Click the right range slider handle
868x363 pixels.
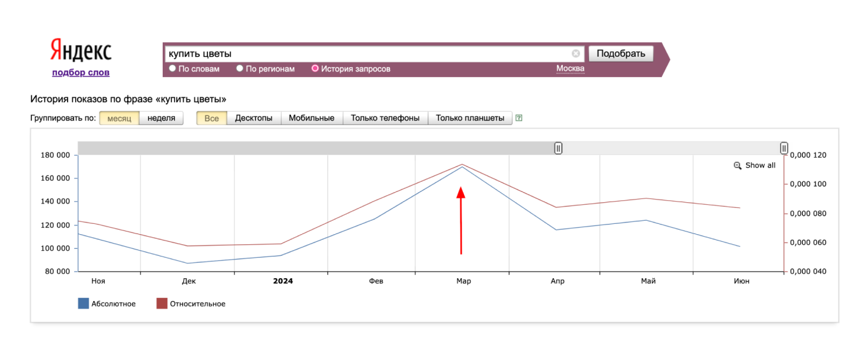pos(784,148)
